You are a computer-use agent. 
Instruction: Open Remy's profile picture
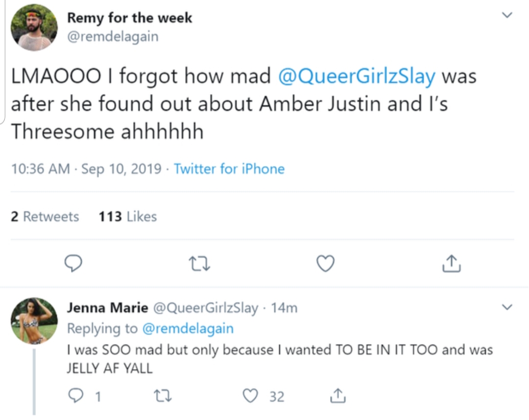coord(34,27)
